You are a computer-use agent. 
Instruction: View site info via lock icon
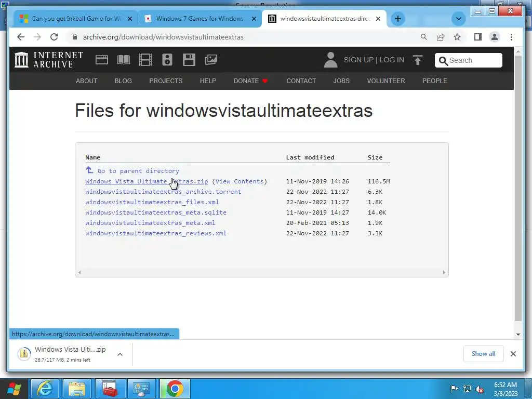pos(75,37)
